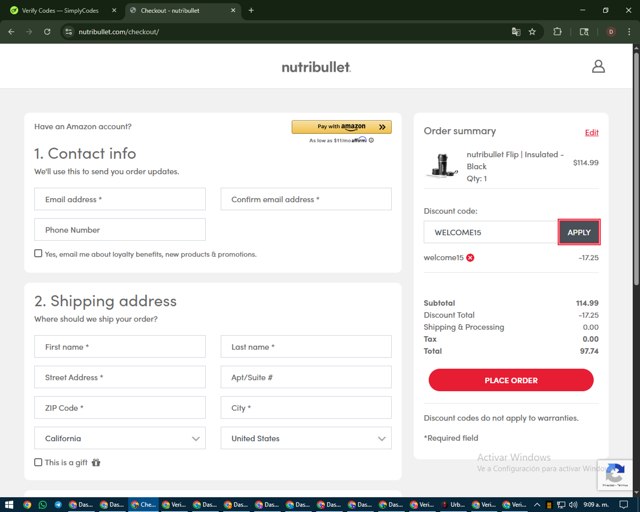This screenshot has width=640, height=512.
Task: Focus the Confirm email address field
Action: coord(306,199)
